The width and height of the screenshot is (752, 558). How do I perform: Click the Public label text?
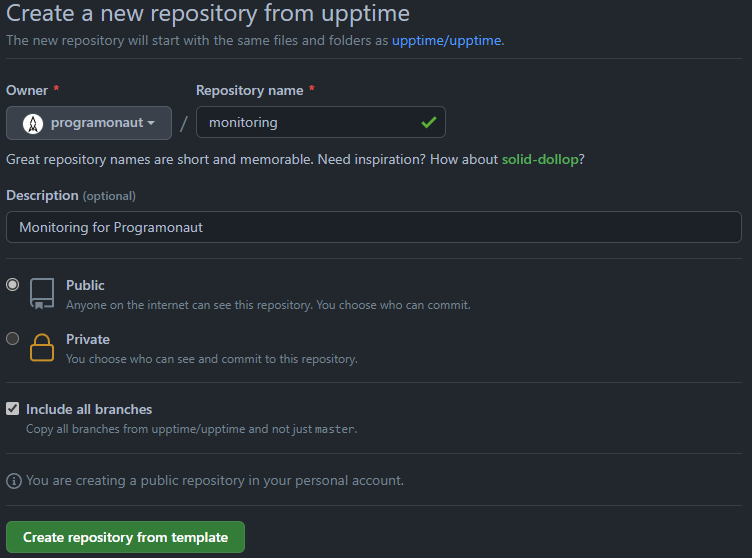pos(85,285)
